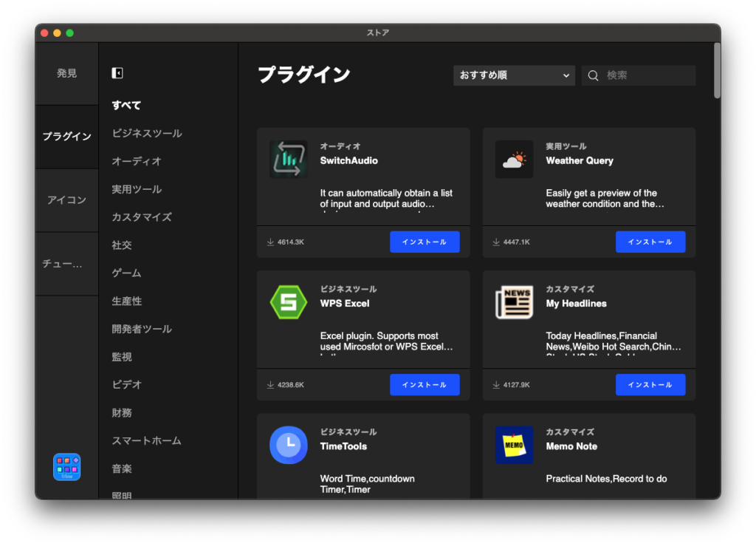Viewport: 756px width, 546px height.
Task: Click the yellow Memo Note icon
Action: click(515, 444)
